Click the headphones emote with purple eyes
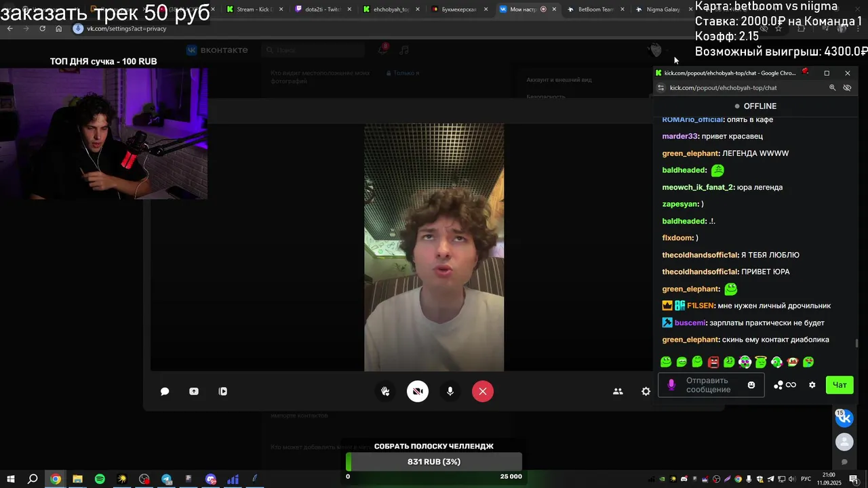 coord(745,362)
